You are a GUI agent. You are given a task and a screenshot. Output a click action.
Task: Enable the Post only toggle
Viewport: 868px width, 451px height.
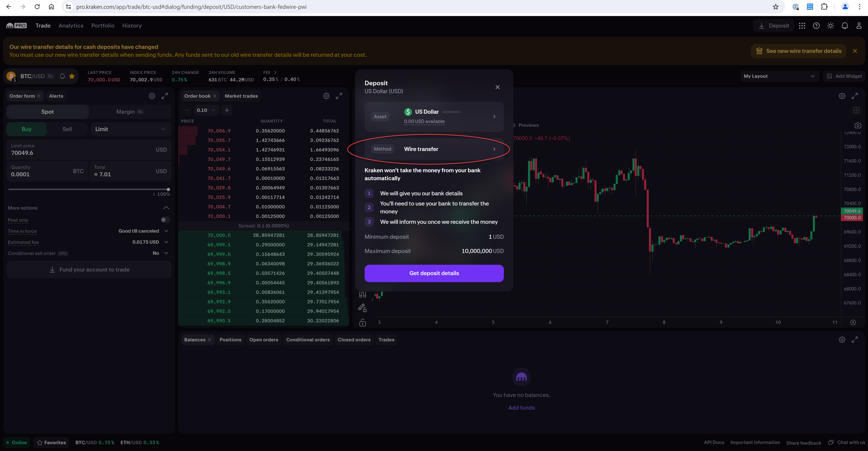coord(165,220)
